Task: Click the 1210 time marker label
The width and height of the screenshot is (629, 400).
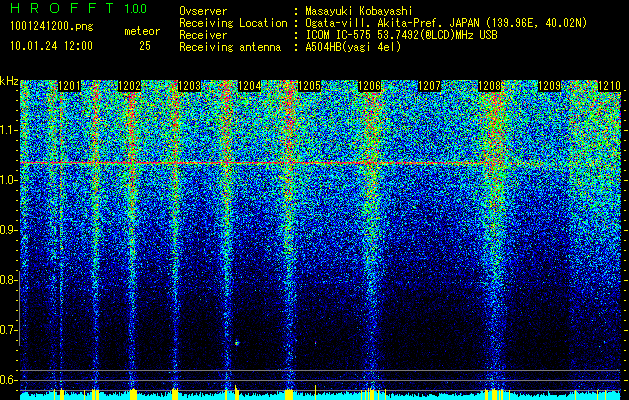Action: click(x=609, y=86)
